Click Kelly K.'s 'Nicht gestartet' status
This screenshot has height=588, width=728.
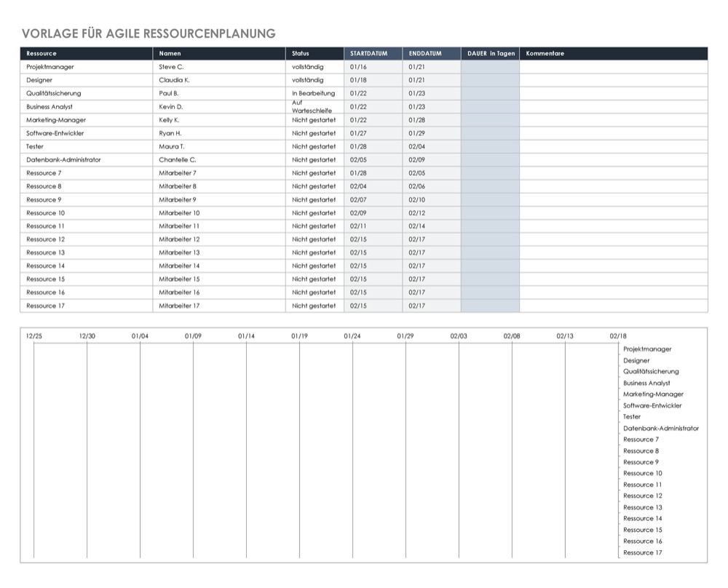(314, 120)
